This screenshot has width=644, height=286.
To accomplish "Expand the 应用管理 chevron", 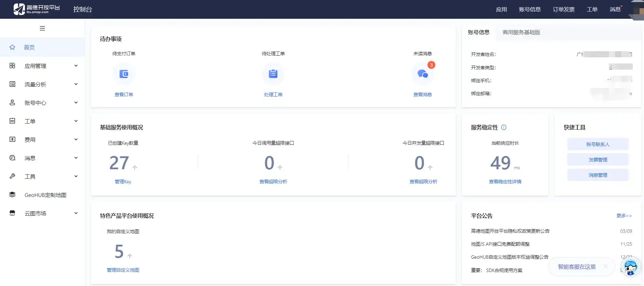I will click(76, 66).
